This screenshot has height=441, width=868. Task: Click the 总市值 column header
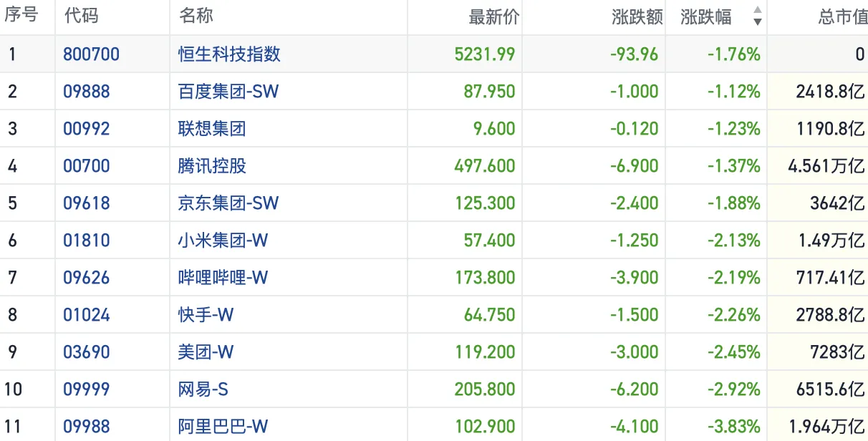pos(843,17)
